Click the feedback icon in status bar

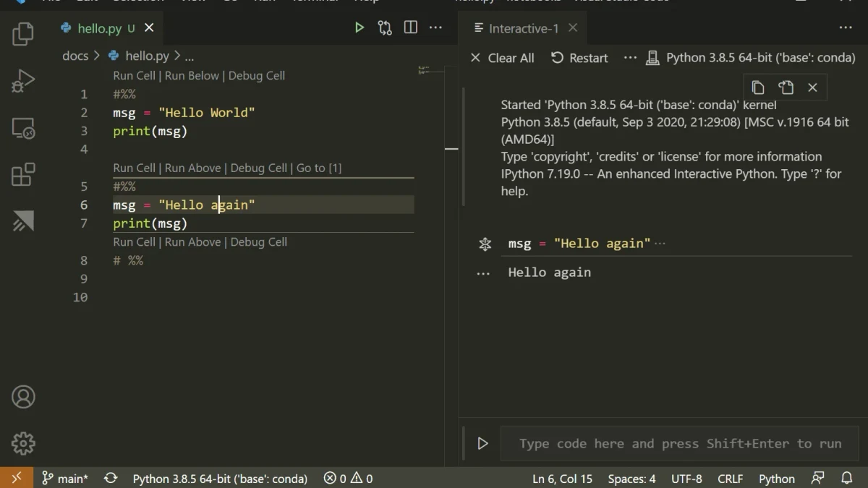817,478
